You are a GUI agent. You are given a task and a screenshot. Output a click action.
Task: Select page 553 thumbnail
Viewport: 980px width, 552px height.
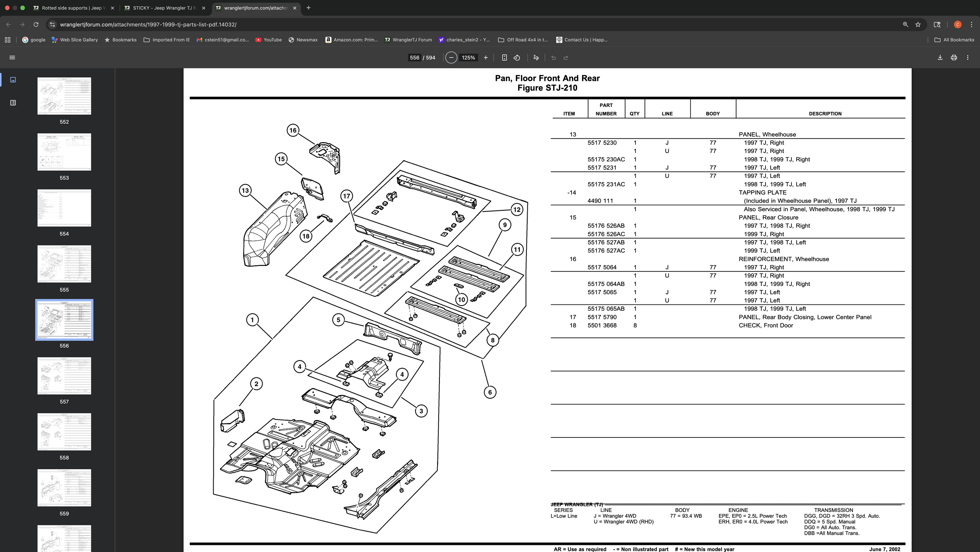click(x=64, y=152)
